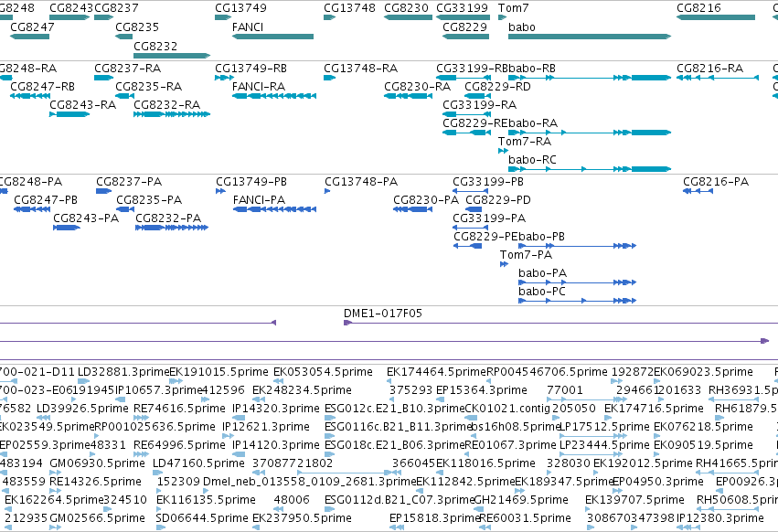Click the CG8237-PA protein feature
778x532 pixels.
tap(103, 191)
